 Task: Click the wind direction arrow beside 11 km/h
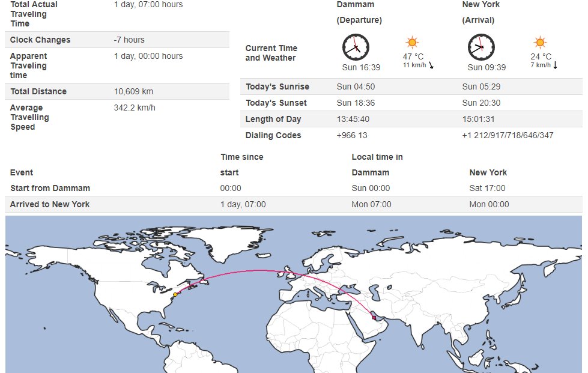click(431, 65)
